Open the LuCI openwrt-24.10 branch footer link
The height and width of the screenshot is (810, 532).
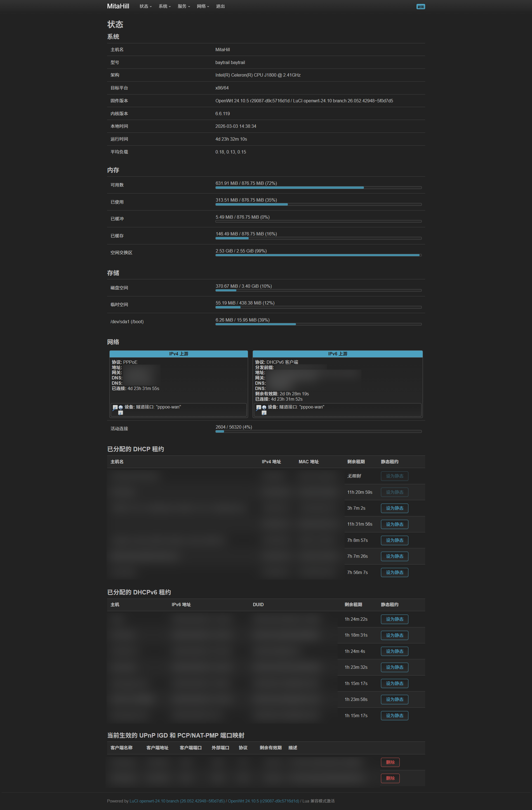[x=177, y=801]
